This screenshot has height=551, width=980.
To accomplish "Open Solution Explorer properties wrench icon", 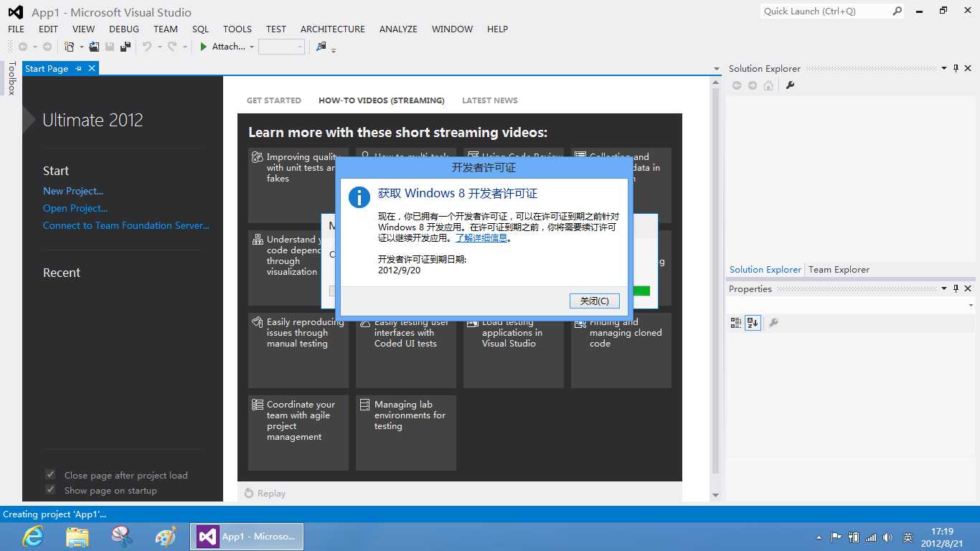I will pyautogui.click(x=790, y=85).
